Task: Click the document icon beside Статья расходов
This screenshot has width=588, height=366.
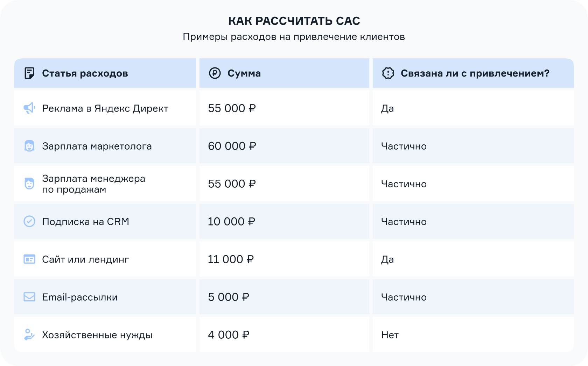Action: tap(29, 73)
